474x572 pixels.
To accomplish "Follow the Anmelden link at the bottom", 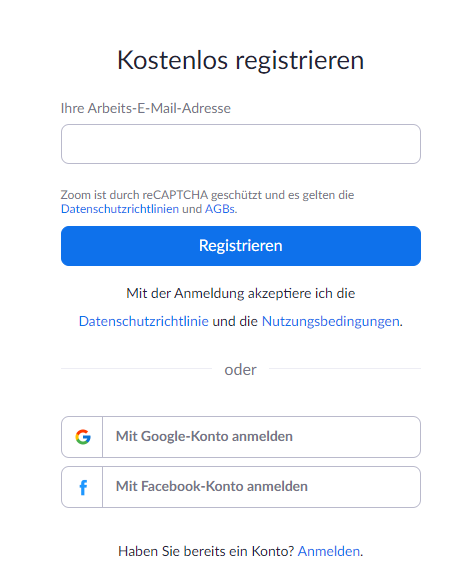I will tap(329, 551).
